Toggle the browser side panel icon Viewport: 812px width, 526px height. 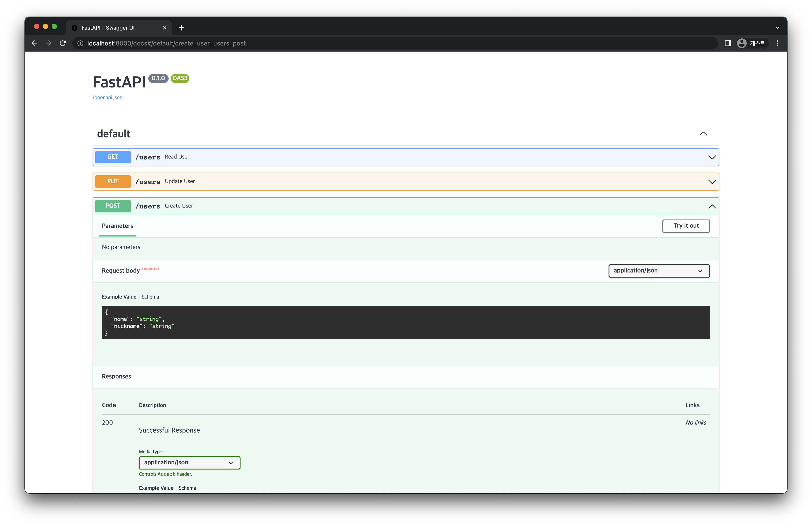coord(727,43)
